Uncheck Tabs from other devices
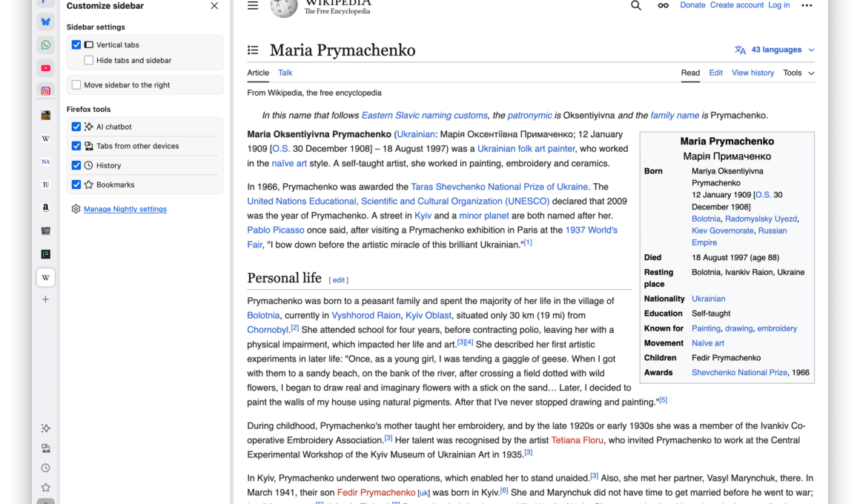The image size is (860, 504). [76, 146]
